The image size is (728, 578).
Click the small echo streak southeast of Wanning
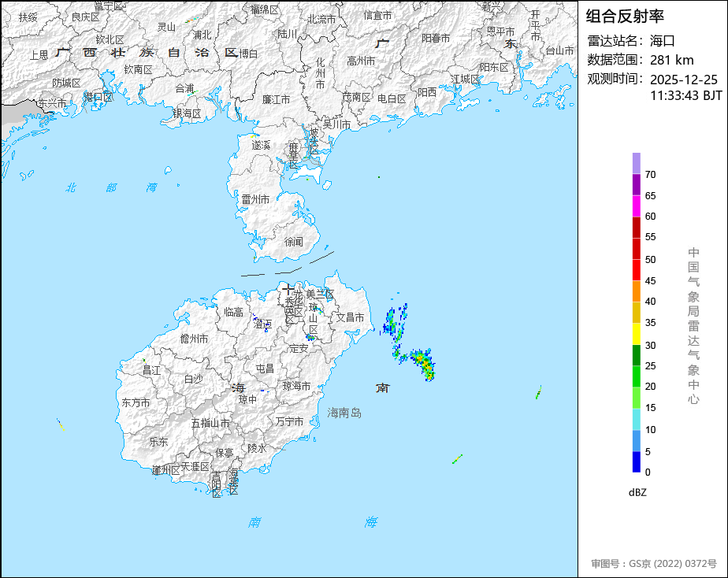[x=457, y=459]
